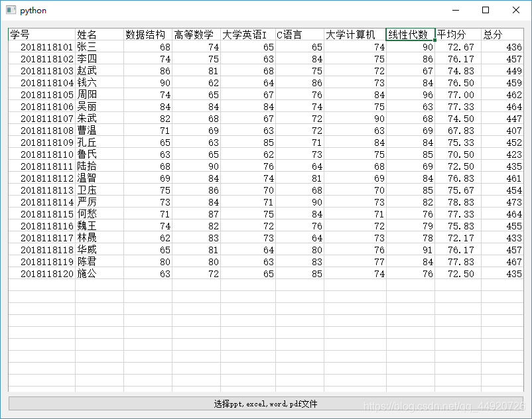Viewport: 532px width, 419px height.
Task: Click the total score 407
Action: pos(503,130)
